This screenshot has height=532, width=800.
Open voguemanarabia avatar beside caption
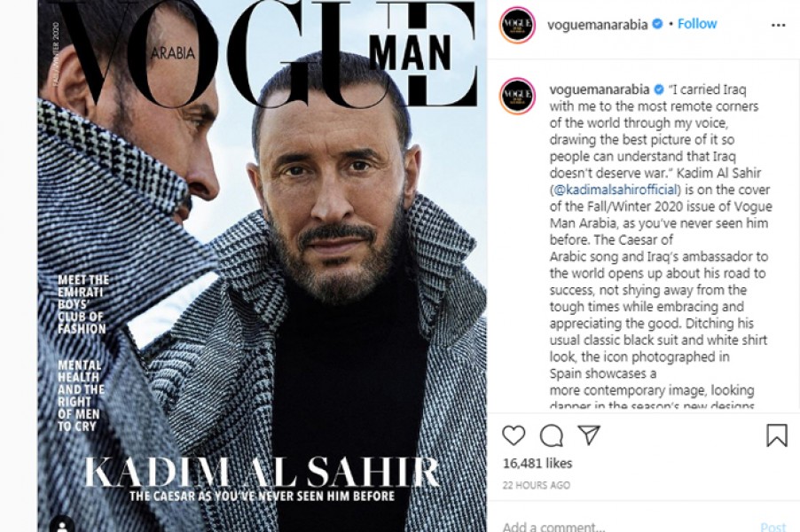click(x=517, y=96)
